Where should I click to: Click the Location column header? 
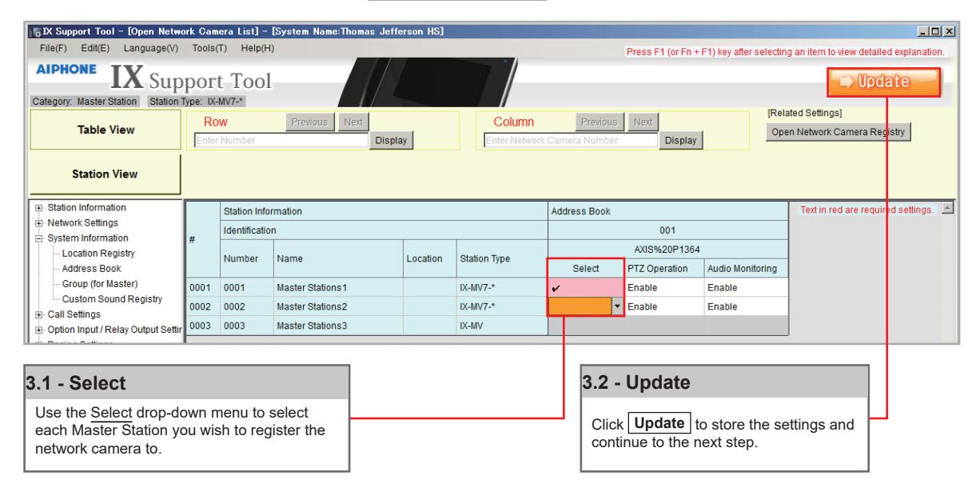pos(428,260)
